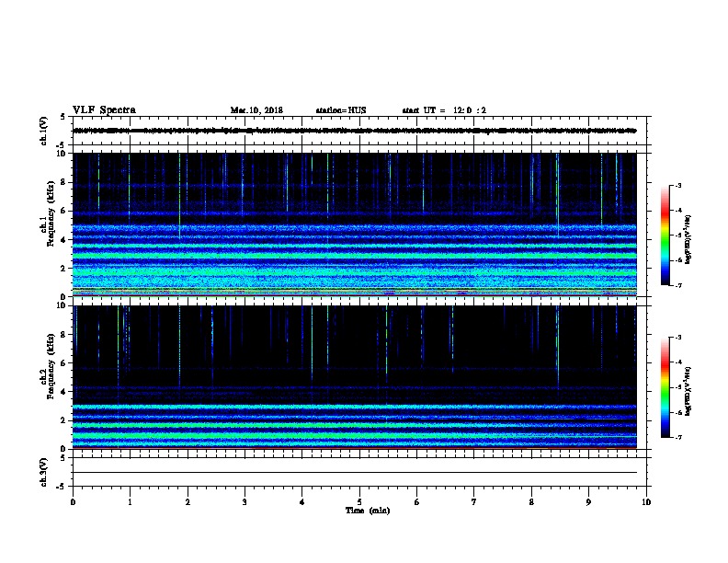Click time axis tick label "3"
The height and width of the screenshot is (563, 728).
pyautogui.click(x=245, y=502)
